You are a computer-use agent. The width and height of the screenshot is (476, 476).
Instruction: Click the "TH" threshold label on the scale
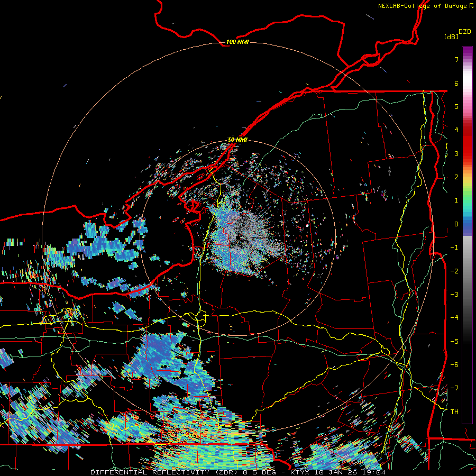[x=454, y=411]
